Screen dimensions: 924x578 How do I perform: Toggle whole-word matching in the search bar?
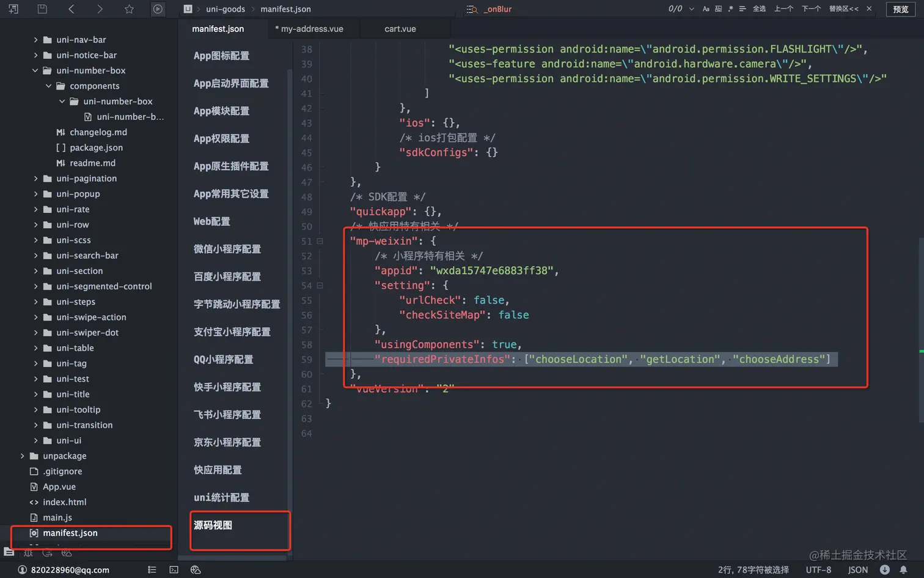[719, 9]
